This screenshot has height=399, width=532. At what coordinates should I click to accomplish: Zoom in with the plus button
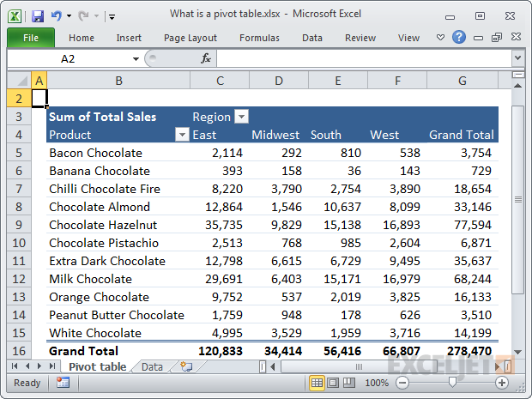coord(501,383)
